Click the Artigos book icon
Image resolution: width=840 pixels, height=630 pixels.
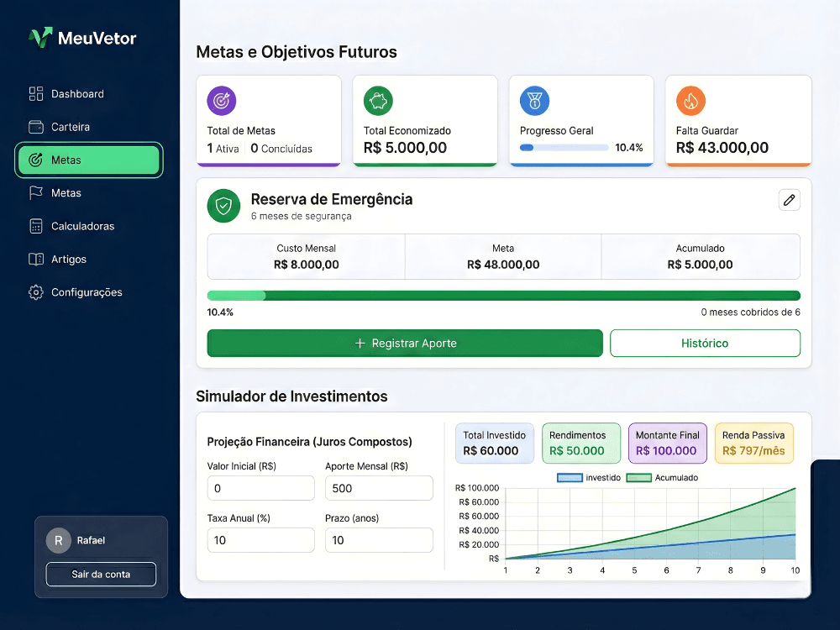37,259
